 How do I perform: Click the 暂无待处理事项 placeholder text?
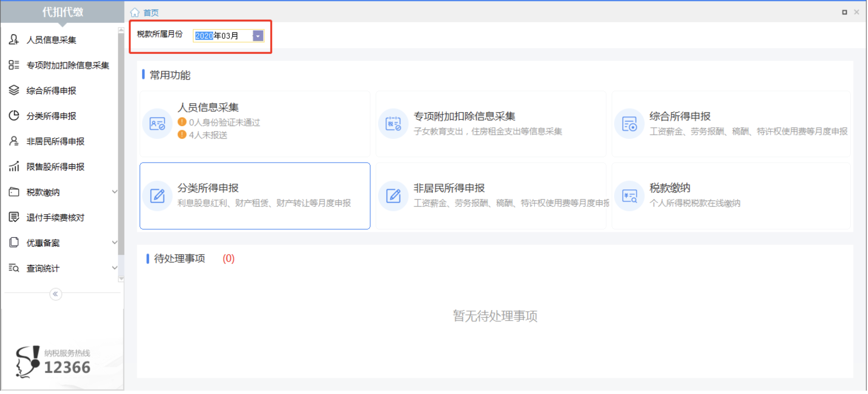495,316
